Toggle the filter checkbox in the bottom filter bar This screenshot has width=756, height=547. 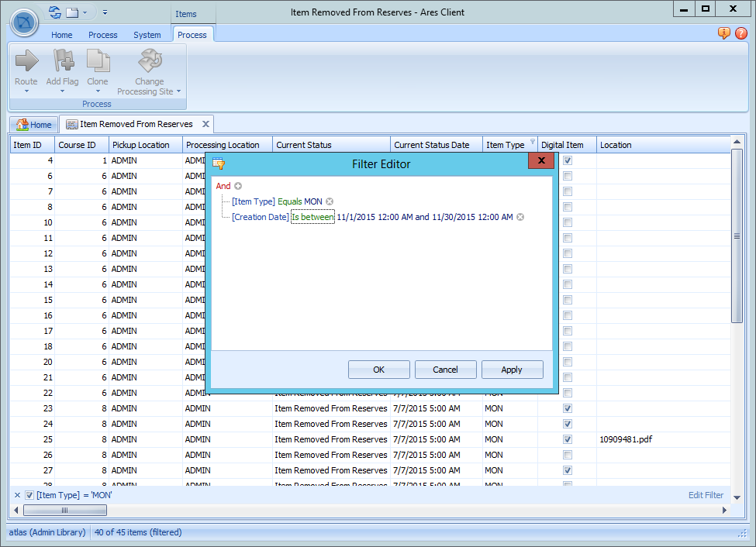click(29, 494)
